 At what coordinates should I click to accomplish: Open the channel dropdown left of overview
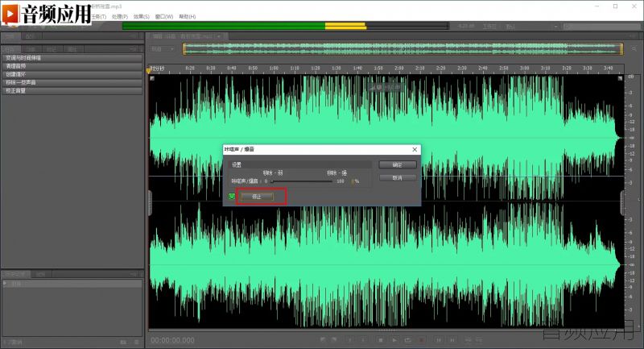click(x=163, y=49)
